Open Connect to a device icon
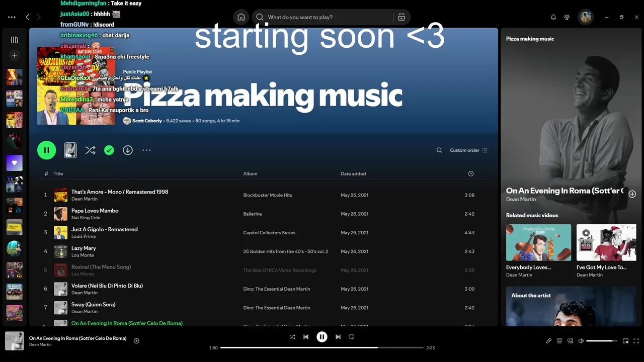 pyautogui.click(x=570, y=341)
